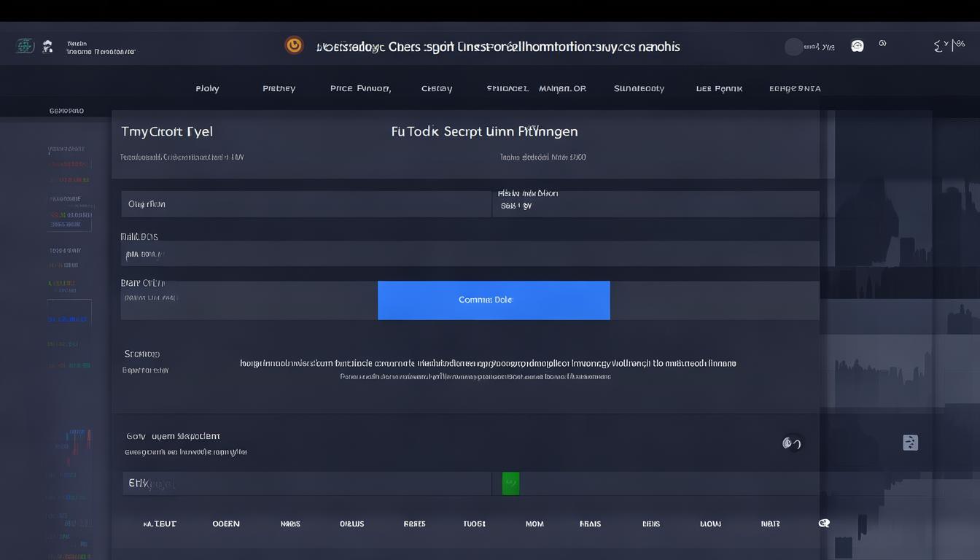
Task: Switch to the 'TUOGI' bottom tab
Action: [474, 524]
